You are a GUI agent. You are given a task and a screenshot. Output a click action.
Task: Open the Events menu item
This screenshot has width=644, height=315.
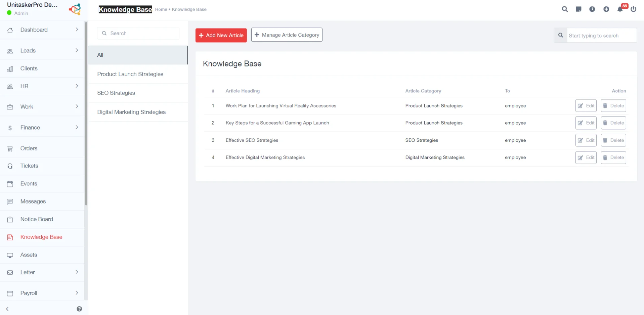(42, 184)
